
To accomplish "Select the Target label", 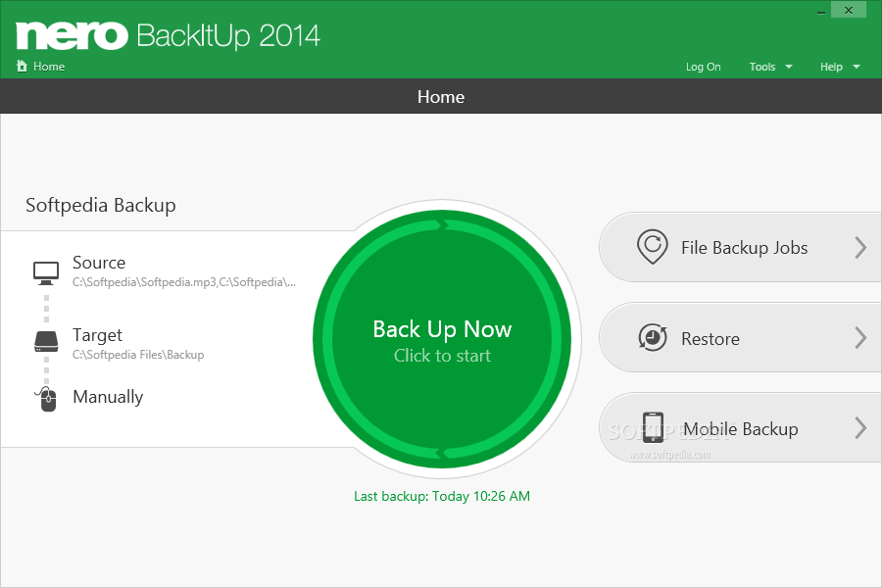I will [x=97, y=335].
